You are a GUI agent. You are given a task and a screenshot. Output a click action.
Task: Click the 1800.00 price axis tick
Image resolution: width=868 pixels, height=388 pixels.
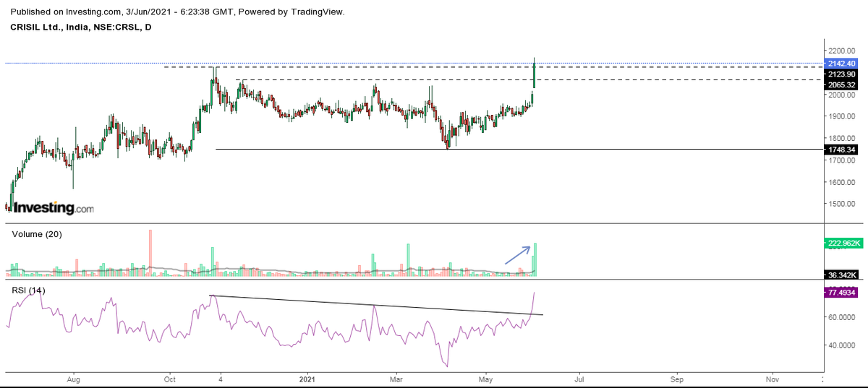(842, 138)
